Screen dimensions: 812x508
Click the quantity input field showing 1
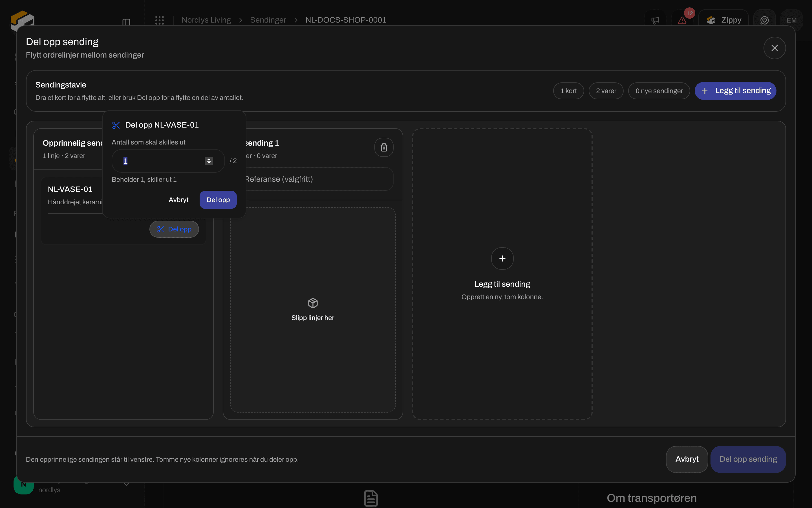pos(168,161)
